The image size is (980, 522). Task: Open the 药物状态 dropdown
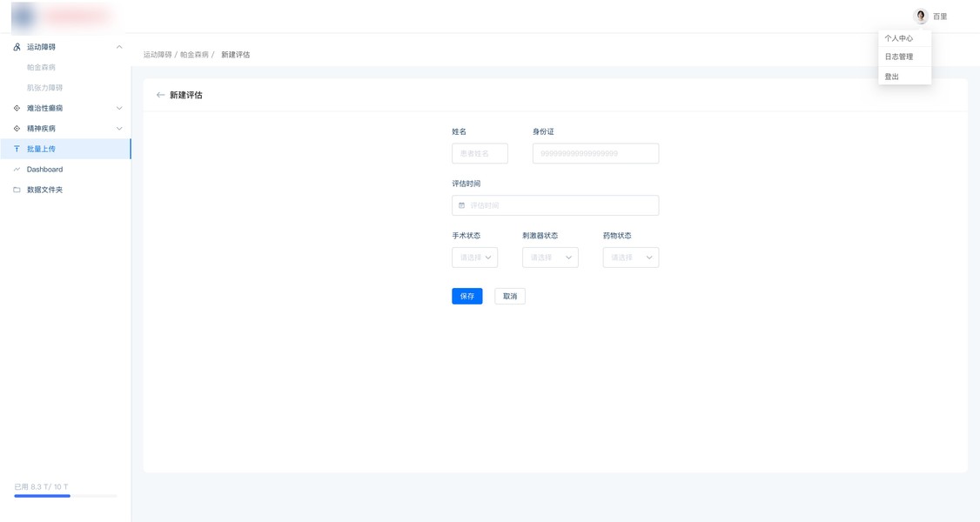point(631,258)
